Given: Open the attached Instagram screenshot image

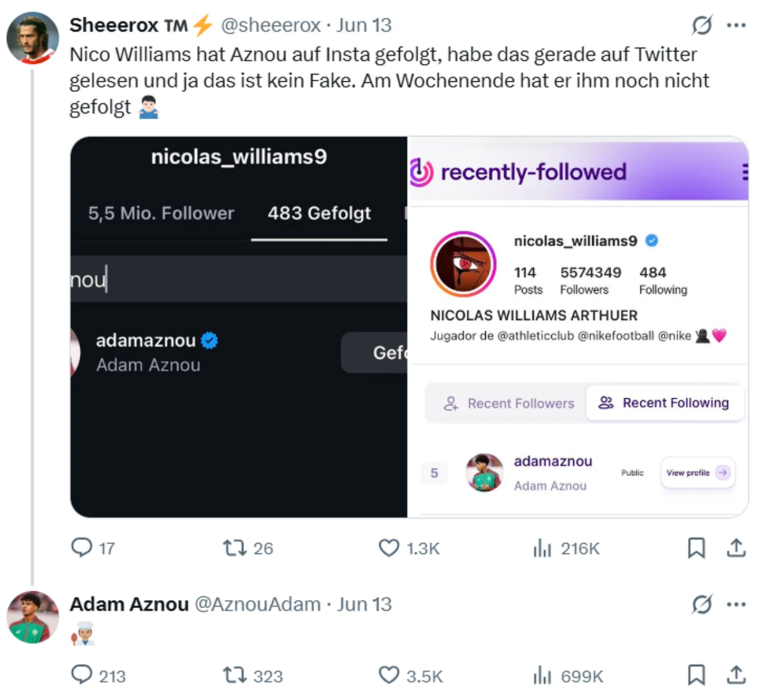Looking at the screenshot, I should [x=409, y=327].
